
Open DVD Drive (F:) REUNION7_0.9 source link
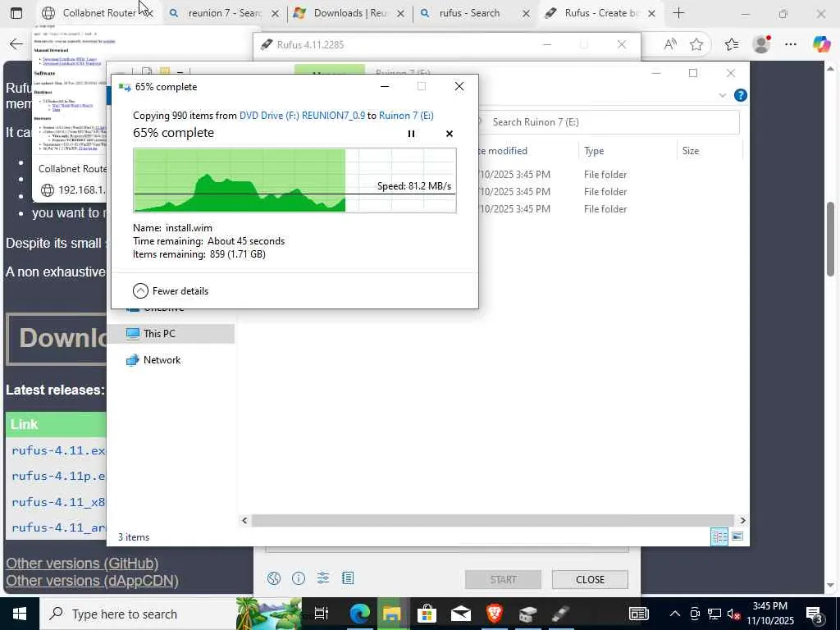coord(302,115)
